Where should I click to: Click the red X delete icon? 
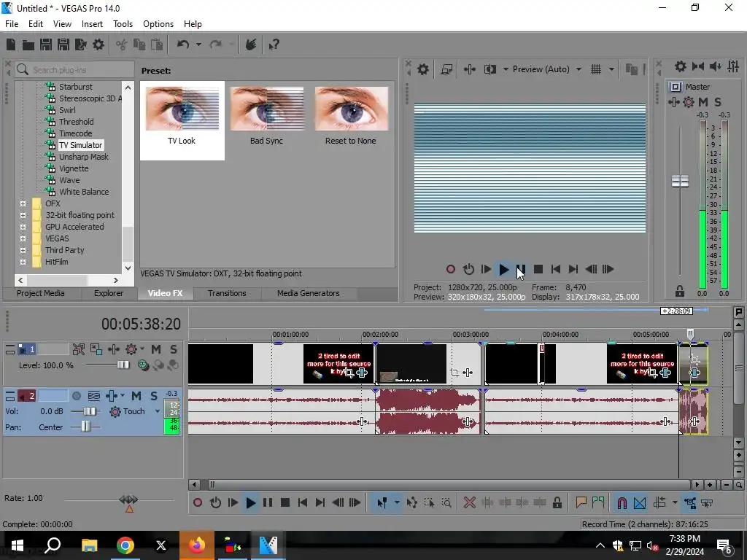470,502
